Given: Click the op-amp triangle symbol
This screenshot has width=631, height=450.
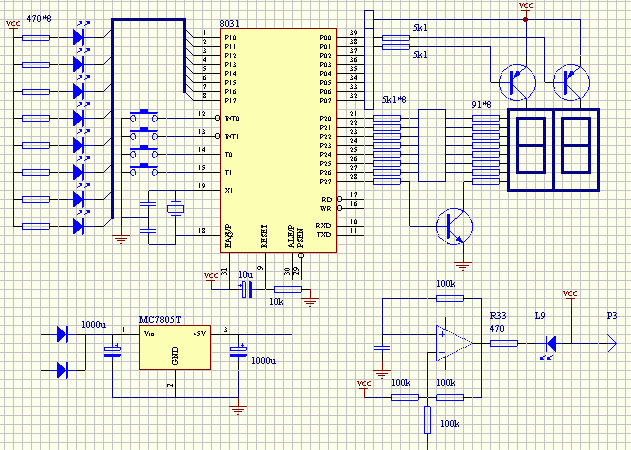Looking at the screenshot, I should pos(455,343).
